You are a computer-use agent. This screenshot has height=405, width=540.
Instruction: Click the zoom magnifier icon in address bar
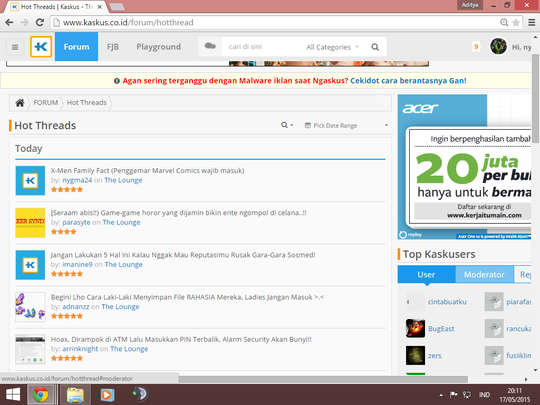(x=504, y=22)
